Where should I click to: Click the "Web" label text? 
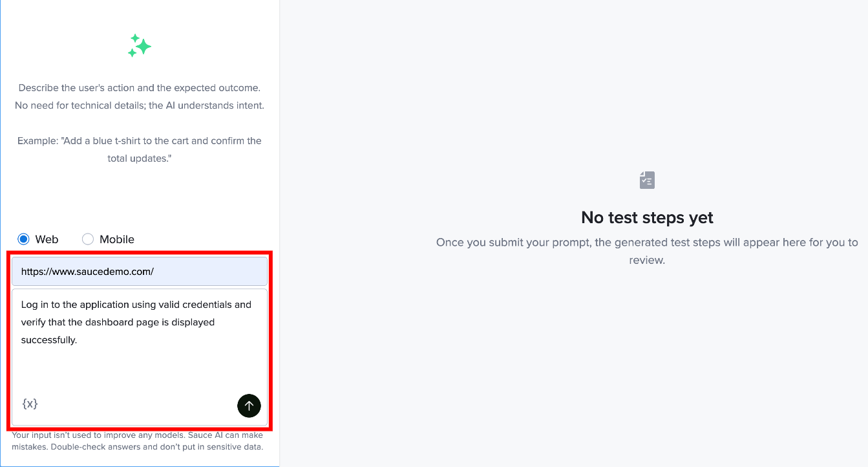click(47, 239)
